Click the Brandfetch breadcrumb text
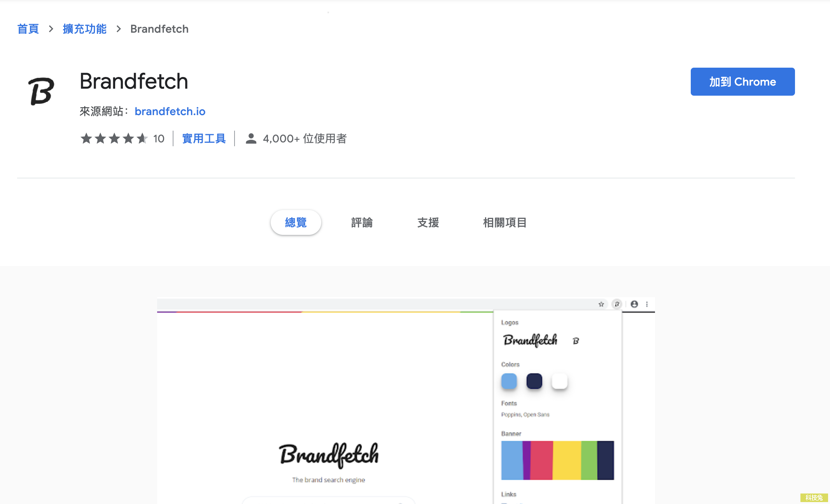 click(159, 29)
